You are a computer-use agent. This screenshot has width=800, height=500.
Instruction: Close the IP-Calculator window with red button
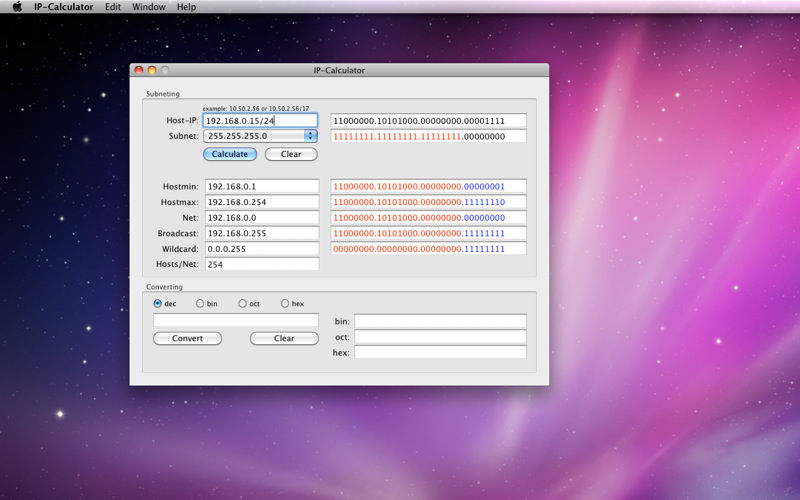[x=139, y=70]
